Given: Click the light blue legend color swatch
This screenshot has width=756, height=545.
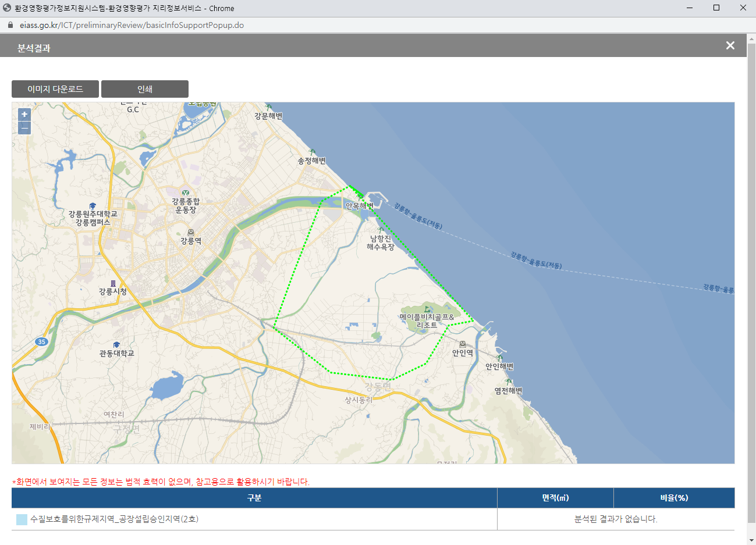Looking at the screenshot, I should [x=22, y=519].
